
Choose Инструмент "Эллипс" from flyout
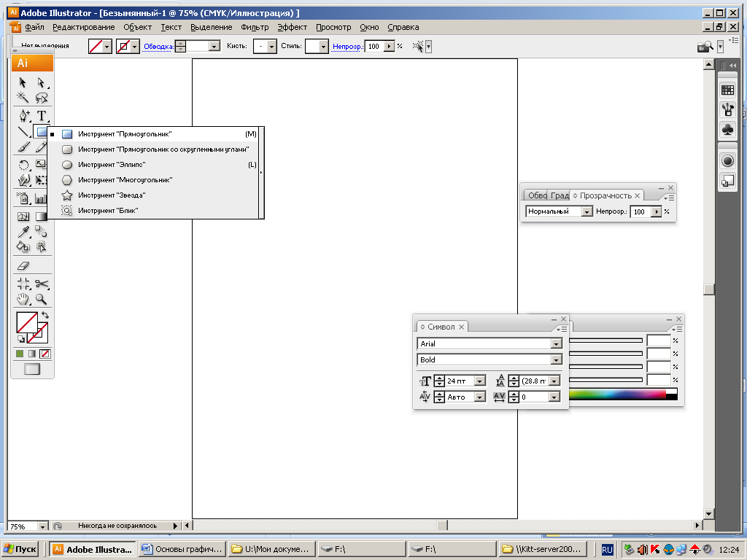click(x=154, y=165)
